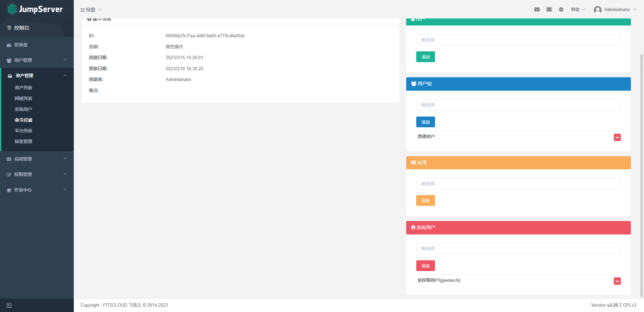Click the ID value 66696b29-f7aa-4d6f-8a65-e778cdfa00dc
This screenshot has height=312, width=644.
[x=205, y=36]
